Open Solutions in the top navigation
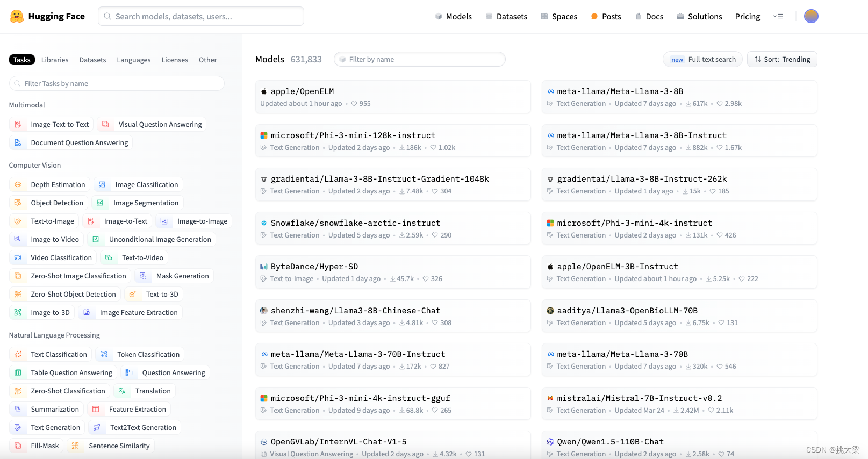Viewport: 868px width, 459px height. point(699,17)
